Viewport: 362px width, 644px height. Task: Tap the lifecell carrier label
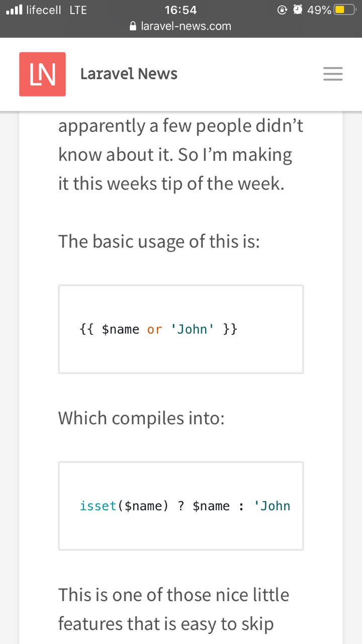tap(44, 10)
